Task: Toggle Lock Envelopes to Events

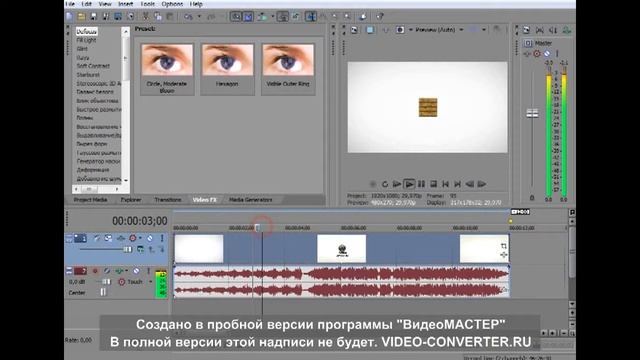Action: click(x=283, y=17)
